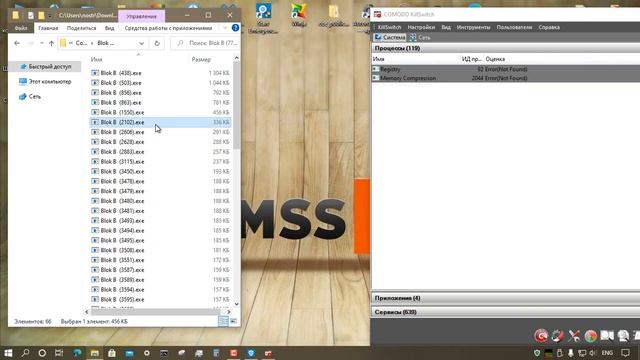Open the Windows Start menu
Viewport: 640px width, 360px height.
point(8,353)
